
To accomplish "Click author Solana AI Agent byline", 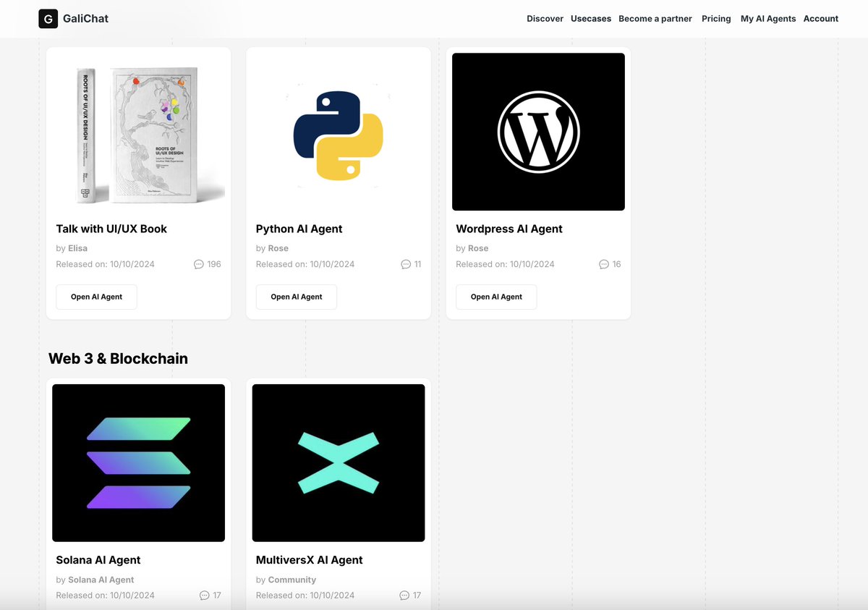I will [101, 580].
